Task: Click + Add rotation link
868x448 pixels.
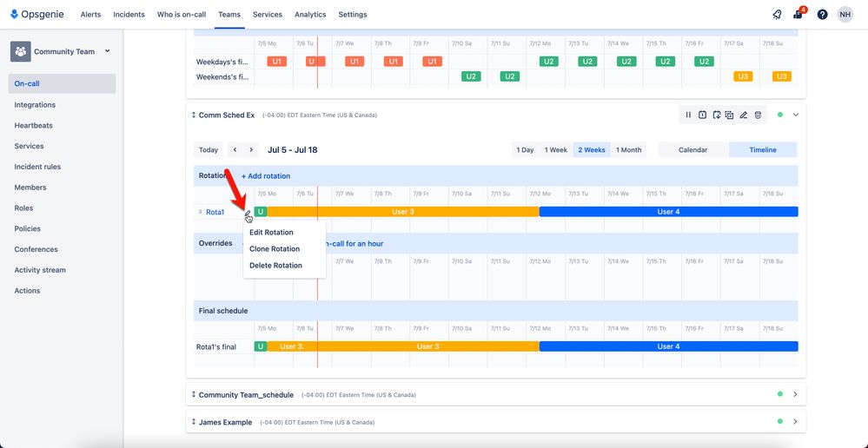Action: (x=266, y=176)
